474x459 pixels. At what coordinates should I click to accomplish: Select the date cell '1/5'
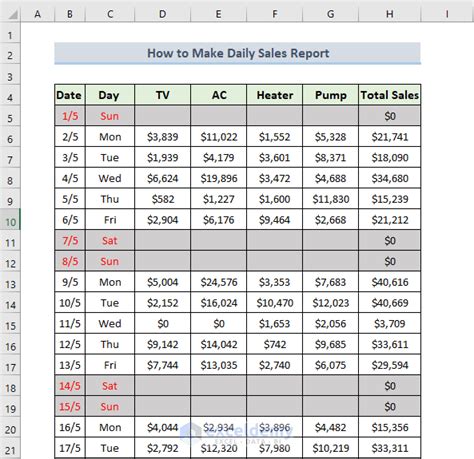click(70, 116)
